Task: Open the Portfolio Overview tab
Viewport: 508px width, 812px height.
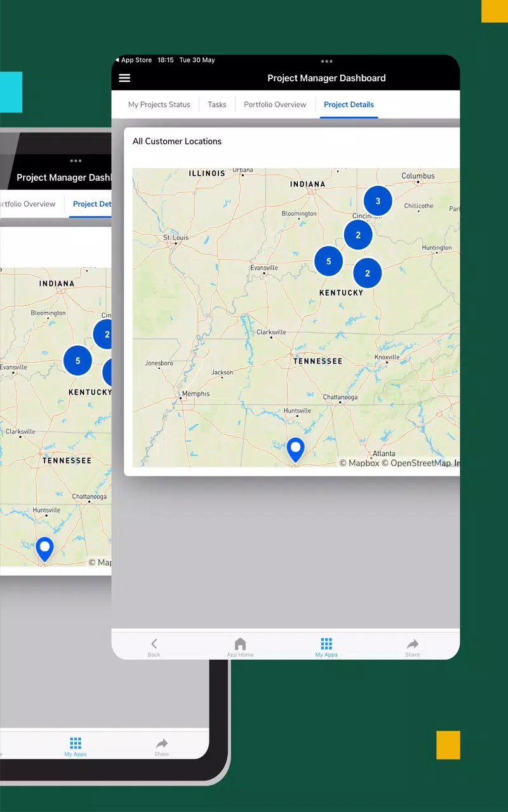Action: click(x=275, y=105)
